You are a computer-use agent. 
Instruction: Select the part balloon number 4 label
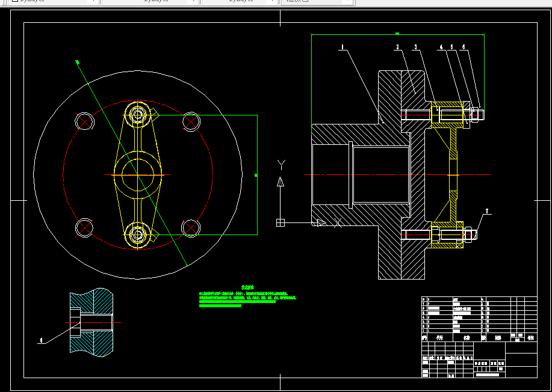tap(441, 46)
